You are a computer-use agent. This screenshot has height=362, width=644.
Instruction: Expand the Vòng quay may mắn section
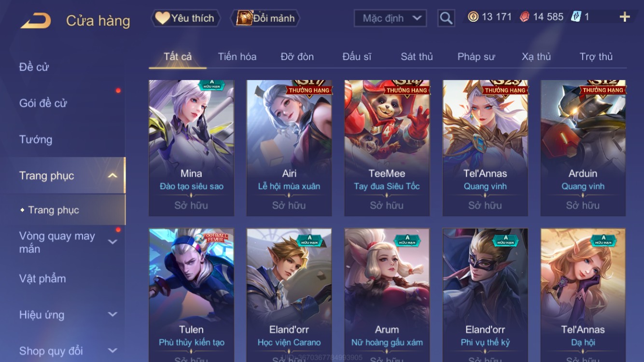tap(112, 242)
